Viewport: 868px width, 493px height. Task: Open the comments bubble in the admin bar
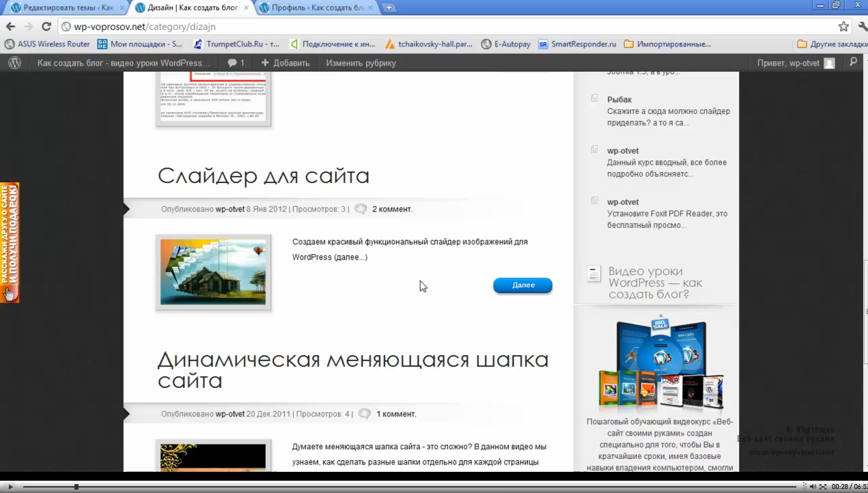coord(236,63)
